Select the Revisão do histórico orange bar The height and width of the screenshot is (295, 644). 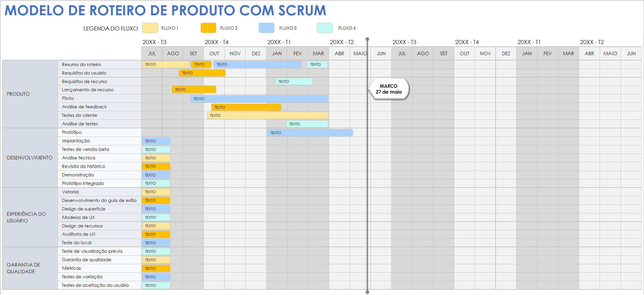tap(156, 166)
